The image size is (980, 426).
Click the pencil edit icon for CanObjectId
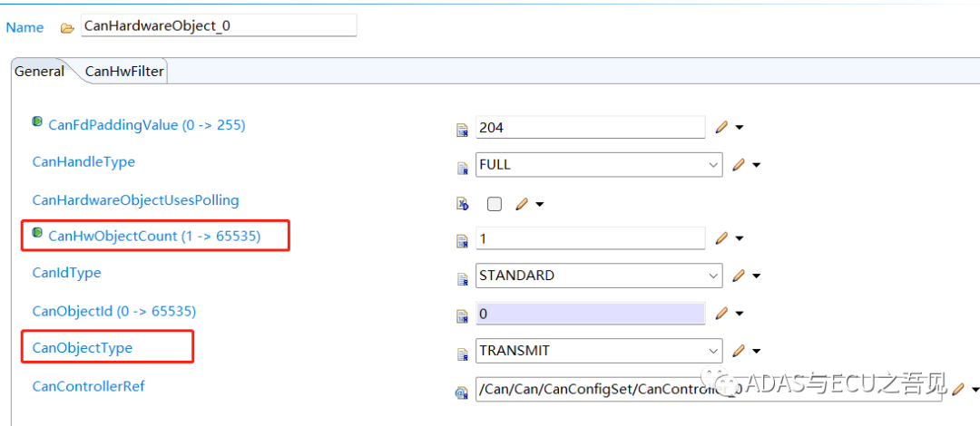[721, 314]
